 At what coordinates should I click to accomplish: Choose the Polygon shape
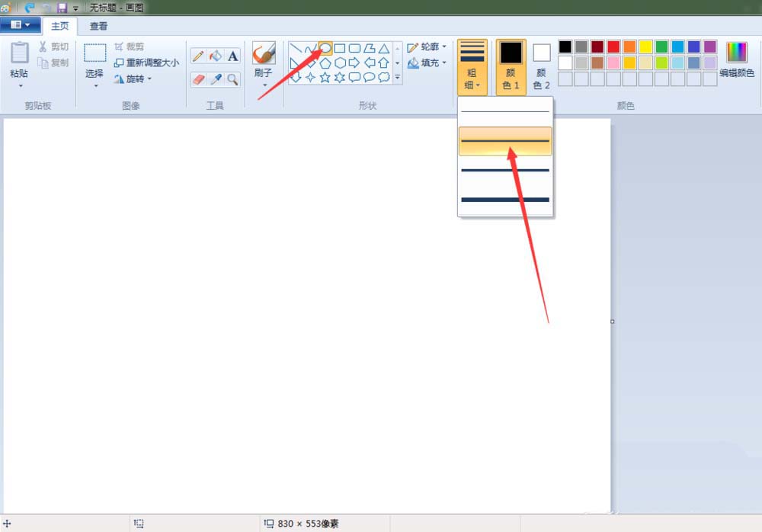pos(370,48)
